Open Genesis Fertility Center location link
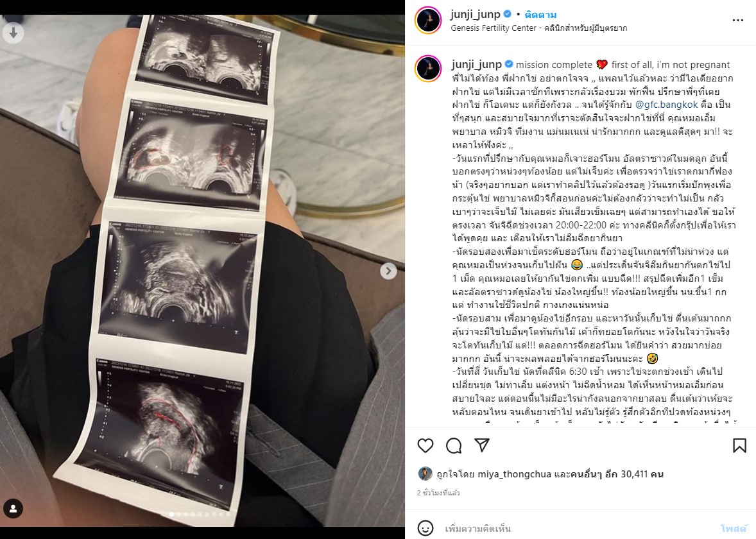 coord(538,28)
